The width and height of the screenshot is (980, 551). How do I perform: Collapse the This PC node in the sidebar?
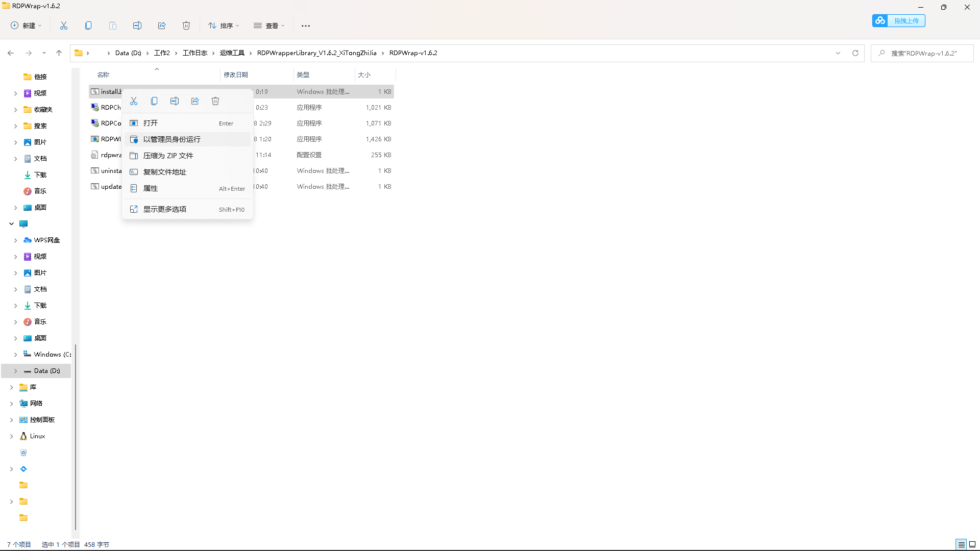[11, 224]
